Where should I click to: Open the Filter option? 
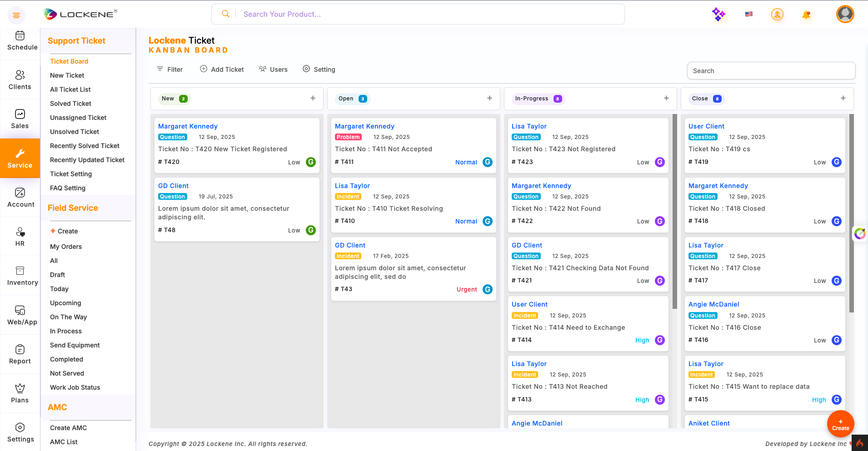point(170,69)
